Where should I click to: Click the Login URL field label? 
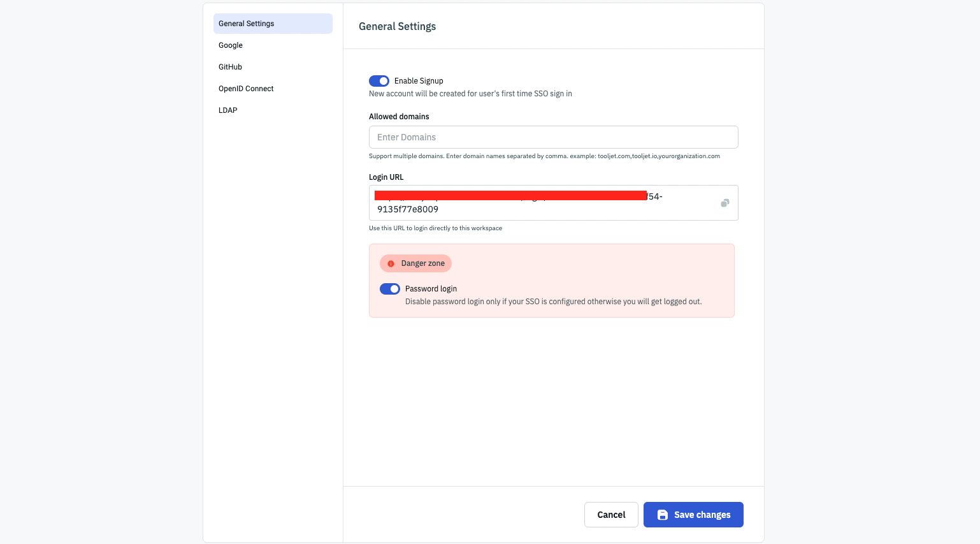pos(386,177)
